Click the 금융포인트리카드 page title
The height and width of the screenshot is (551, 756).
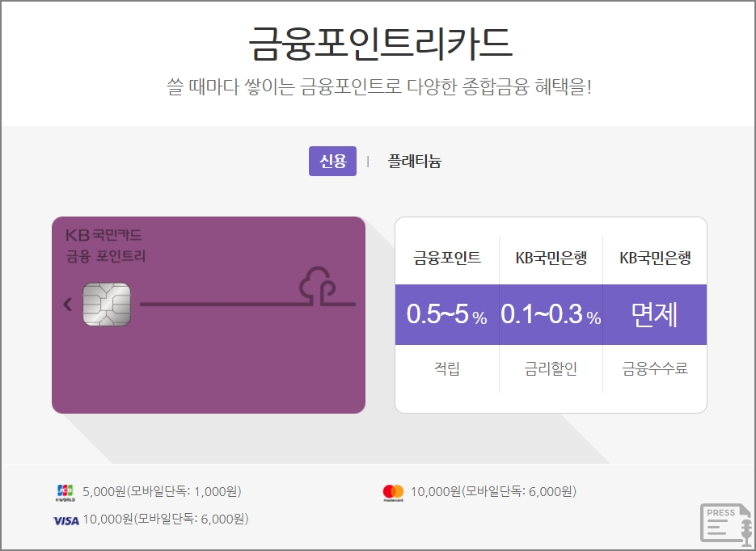380,44
